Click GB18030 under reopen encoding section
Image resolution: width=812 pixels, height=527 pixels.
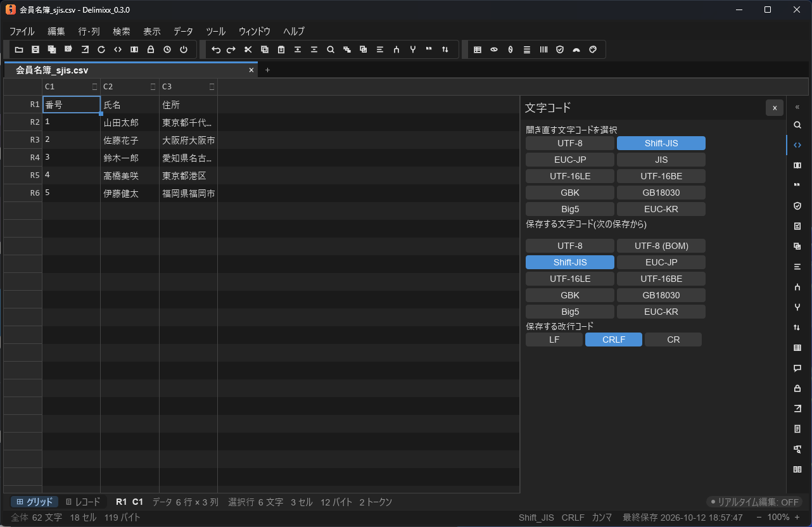point(661,193)
